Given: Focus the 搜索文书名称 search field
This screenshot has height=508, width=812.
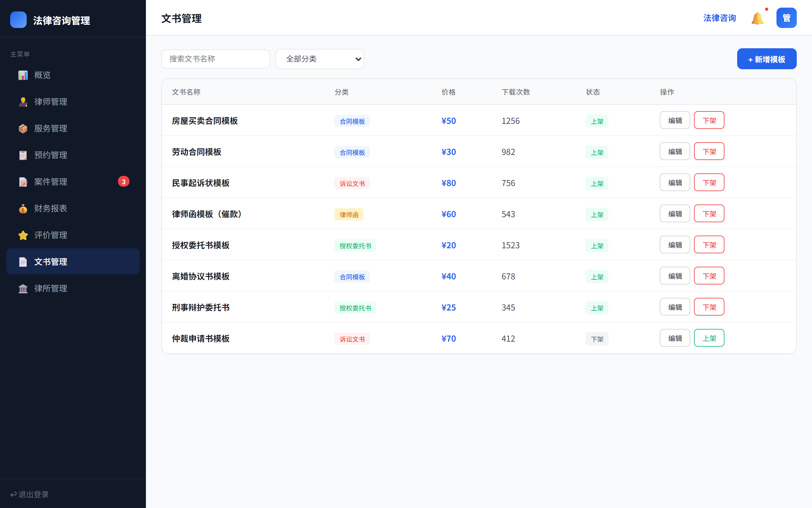Looking at the screenshot, I should pyautogui.click(x=215, y=59).
